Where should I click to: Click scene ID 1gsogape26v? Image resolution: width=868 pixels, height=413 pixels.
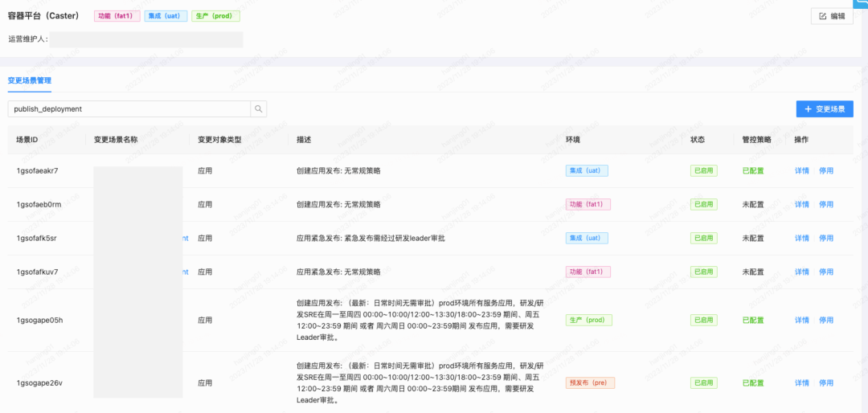click(39, 383)
